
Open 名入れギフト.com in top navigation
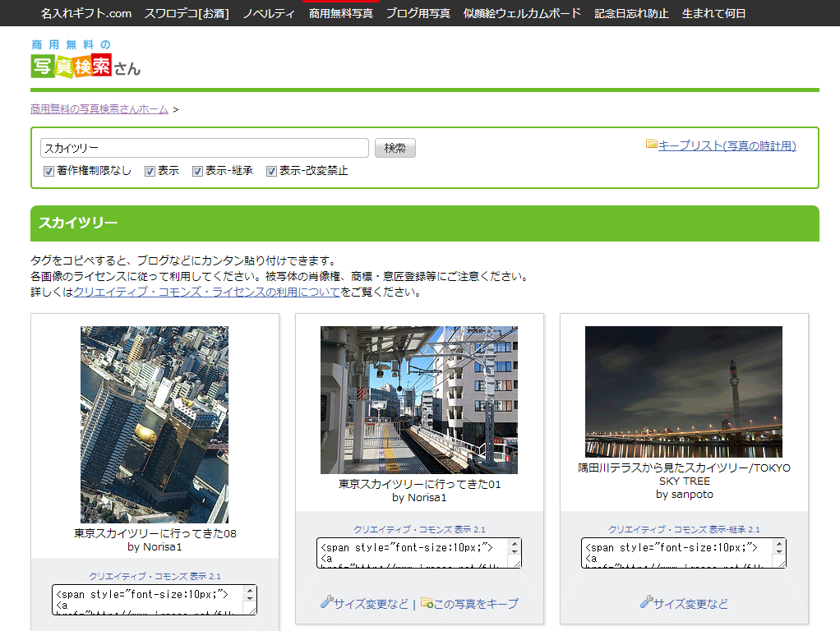(86, 13)
